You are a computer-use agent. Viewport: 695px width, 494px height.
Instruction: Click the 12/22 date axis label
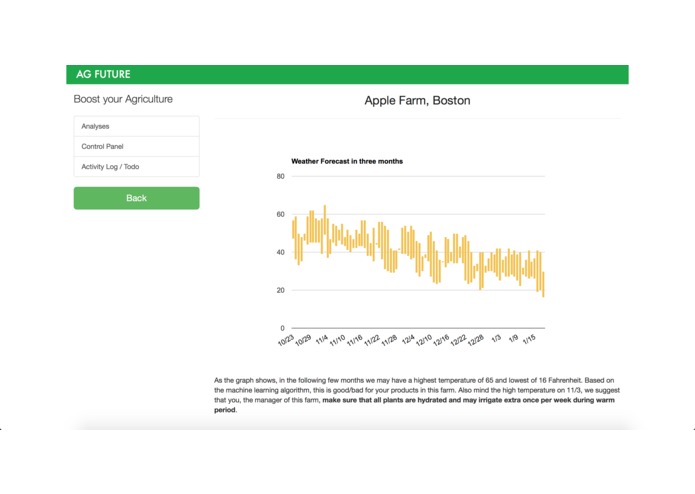458,340
